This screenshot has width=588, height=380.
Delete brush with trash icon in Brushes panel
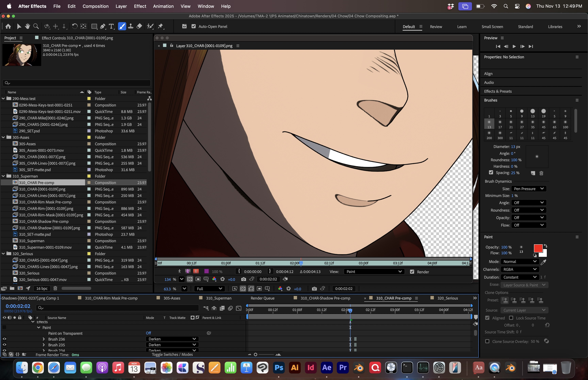click(x=541, y=173)
